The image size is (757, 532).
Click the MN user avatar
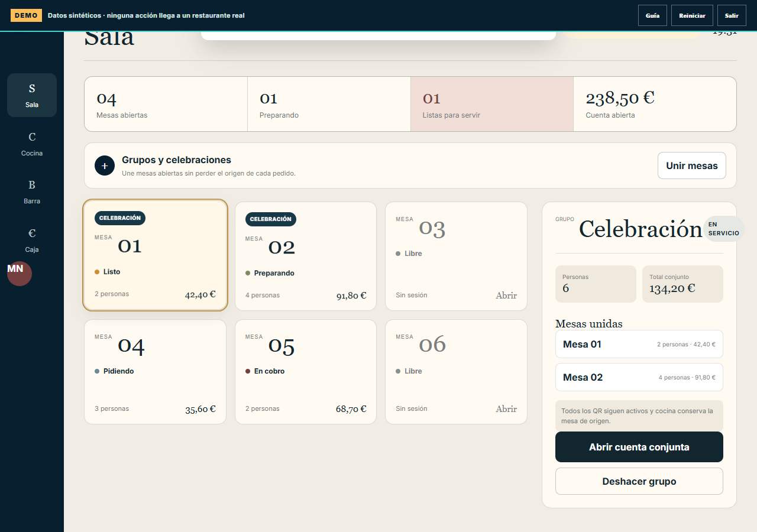click(x=20, y=274)
